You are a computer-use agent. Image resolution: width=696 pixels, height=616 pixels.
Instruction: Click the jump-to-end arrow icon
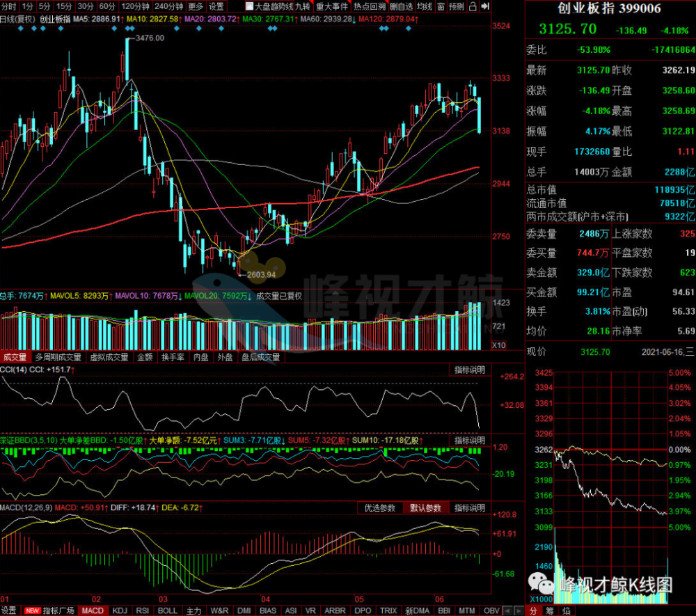(x=485, y=6)
